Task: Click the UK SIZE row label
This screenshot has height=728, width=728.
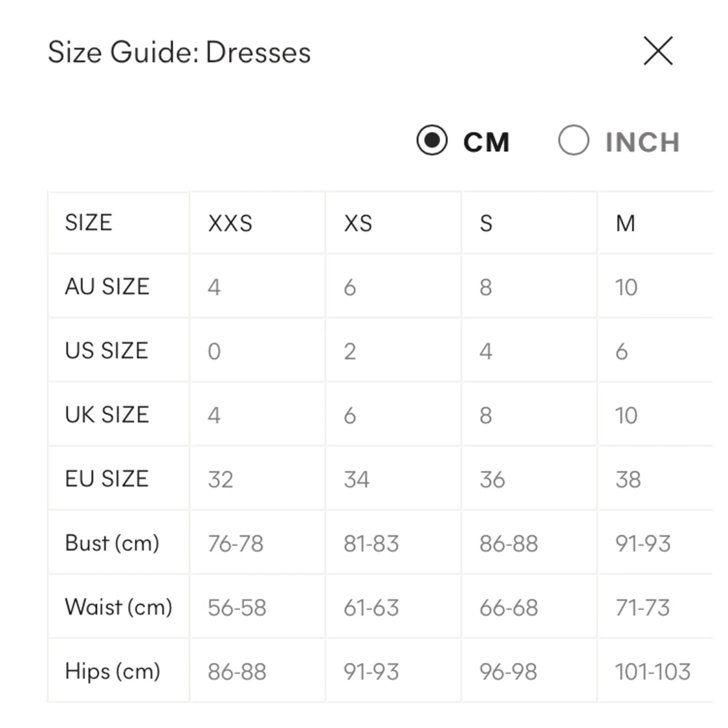Action: pyautogui.click(x=107, y=415)
